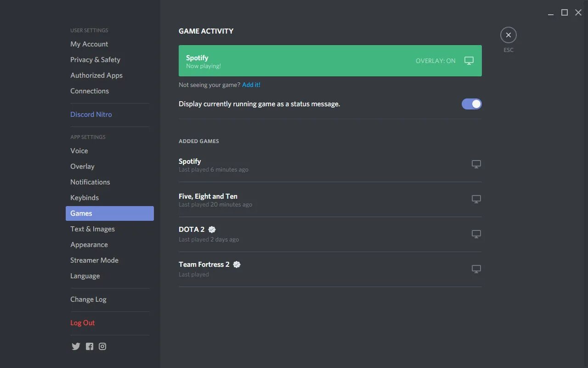Screen dimensions: 588x368
Task: Click the ADDED GAMES heading
Action: click(199, 141)
